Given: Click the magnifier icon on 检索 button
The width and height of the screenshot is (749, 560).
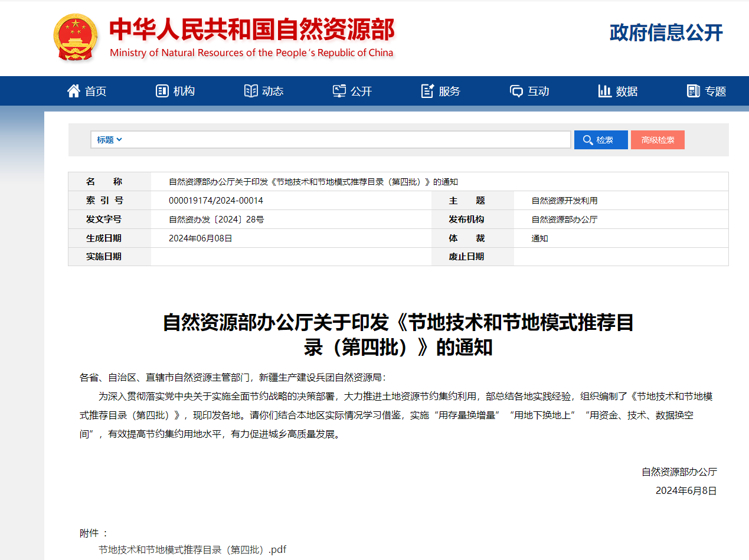Looking at the screenshot, I should pos(588,139).
